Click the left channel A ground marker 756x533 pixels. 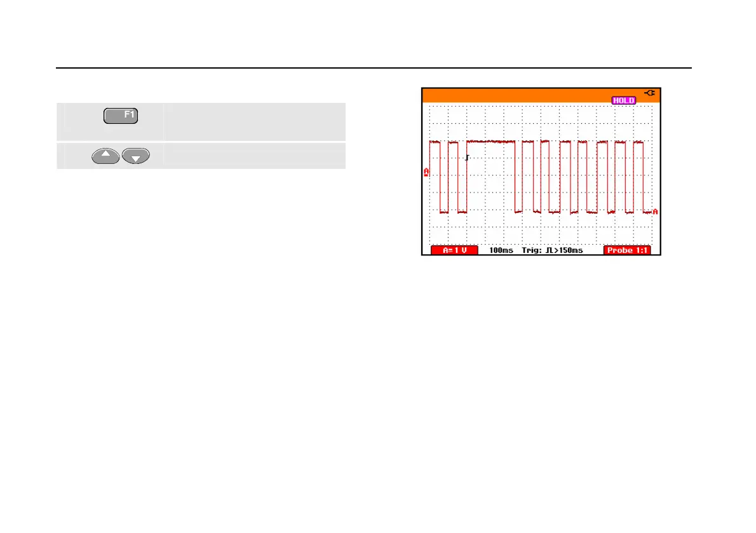[426, 172]
